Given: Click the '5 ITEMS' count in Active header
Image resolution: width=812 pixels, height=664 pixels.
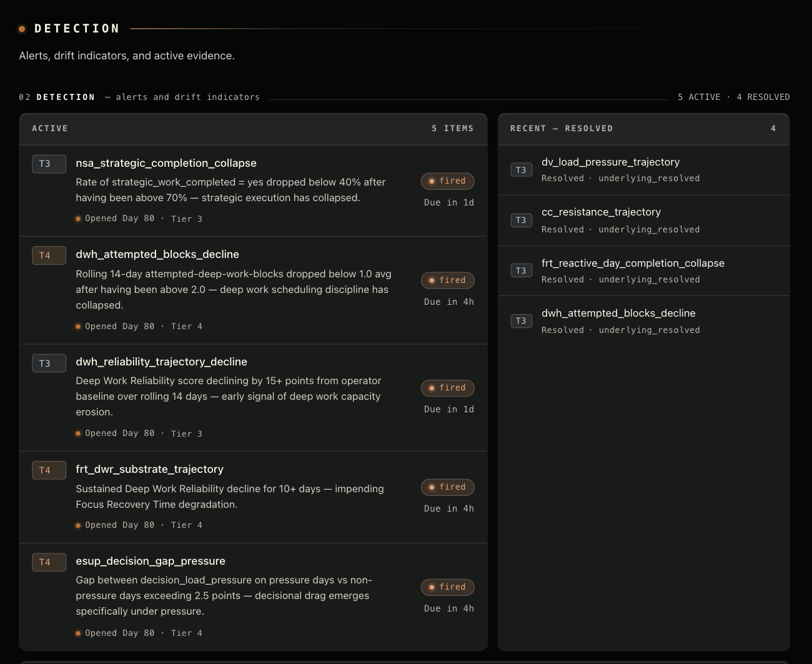Looking at the screenshot, I should (453, 129).
